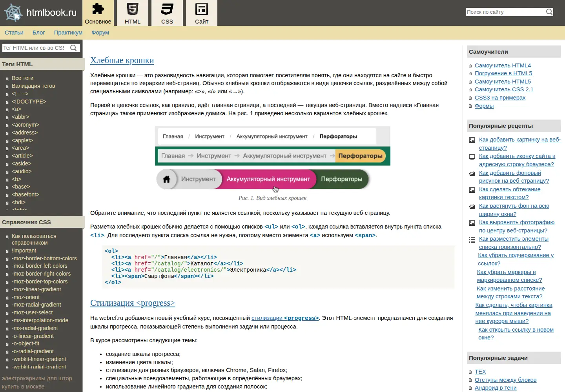Image resolution: width=565 pixels, height=392 pixels.
Task: Click image icon beside Как выровнять фотографию
Action: click(472, 223)
